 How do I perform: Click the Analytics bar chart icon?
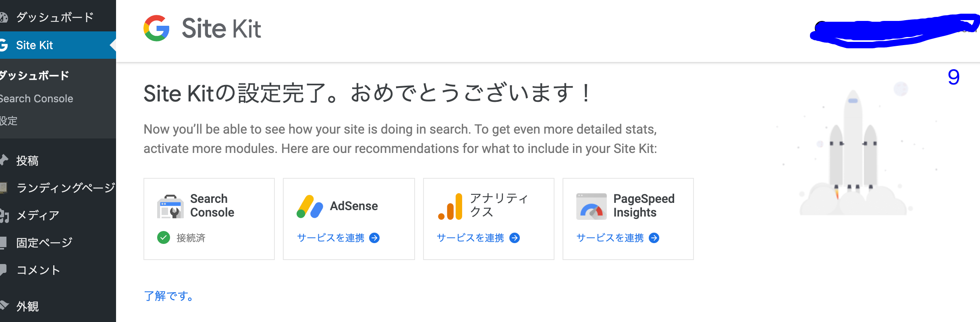coord(450,206)
